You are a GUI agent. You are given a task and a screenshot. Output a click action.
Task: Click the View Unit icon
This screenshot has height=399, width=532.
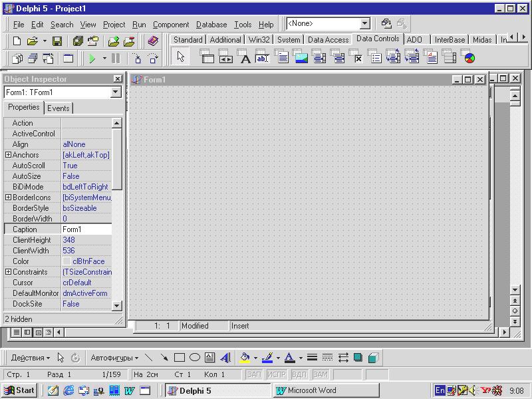coord(17,59)
